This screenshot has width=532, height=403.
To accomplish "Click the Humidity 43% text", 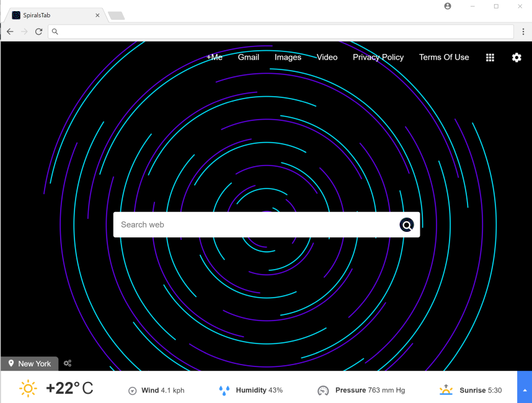I will tap(259, 390).
